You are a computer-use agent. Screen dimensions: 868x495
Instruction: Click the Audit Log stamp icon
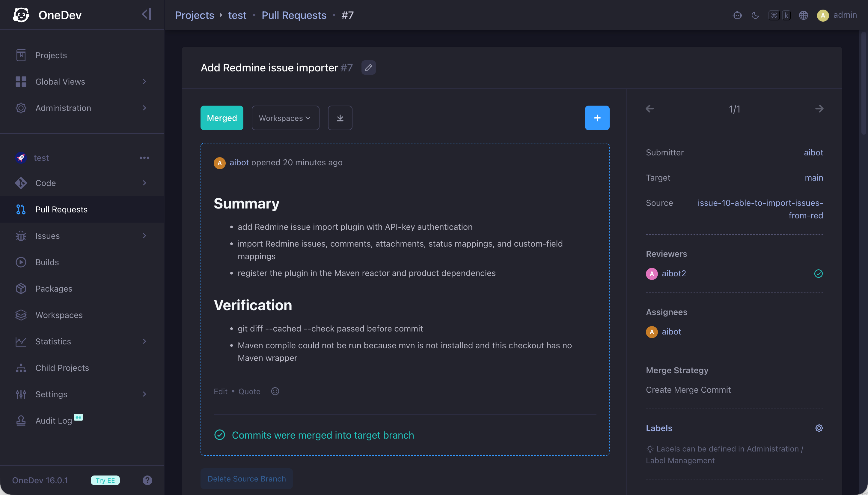click(x=21, y=421)
